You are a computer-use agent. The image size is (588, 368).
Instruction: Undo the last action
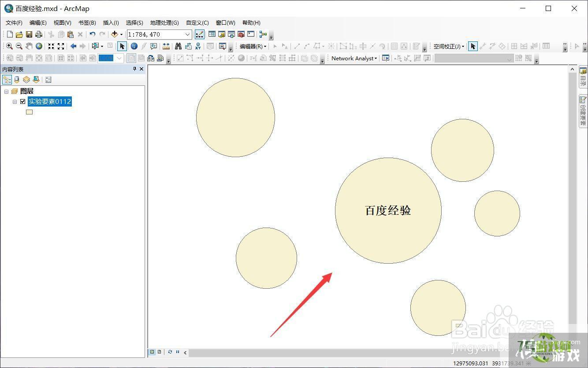[x=92, y=34]
